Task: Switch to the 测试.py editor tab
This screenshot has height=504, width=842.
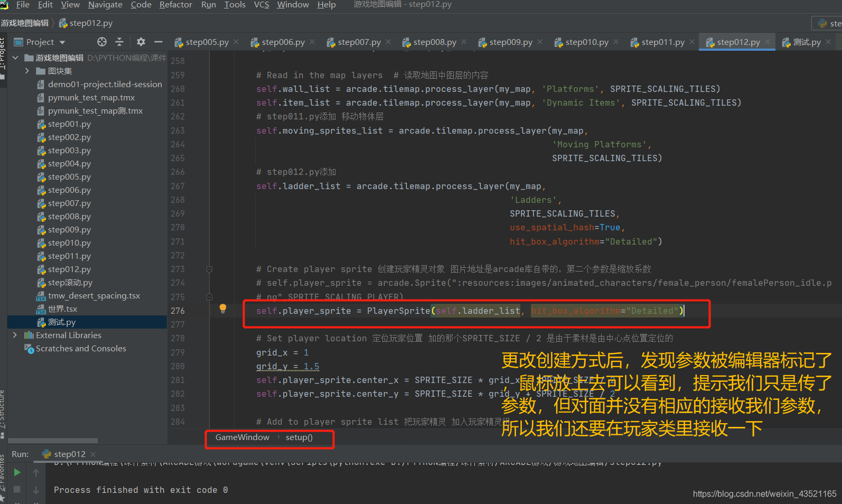Action: point(801,42)
